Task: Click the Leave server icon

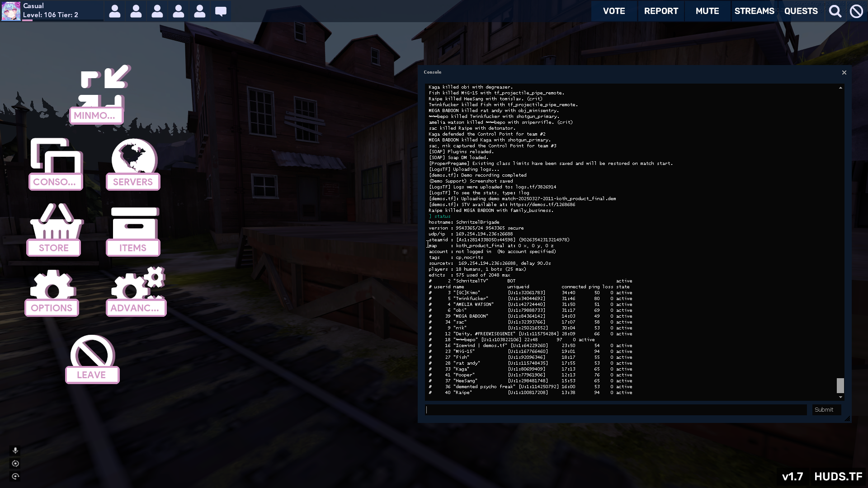Action: [x=92, y=352]
